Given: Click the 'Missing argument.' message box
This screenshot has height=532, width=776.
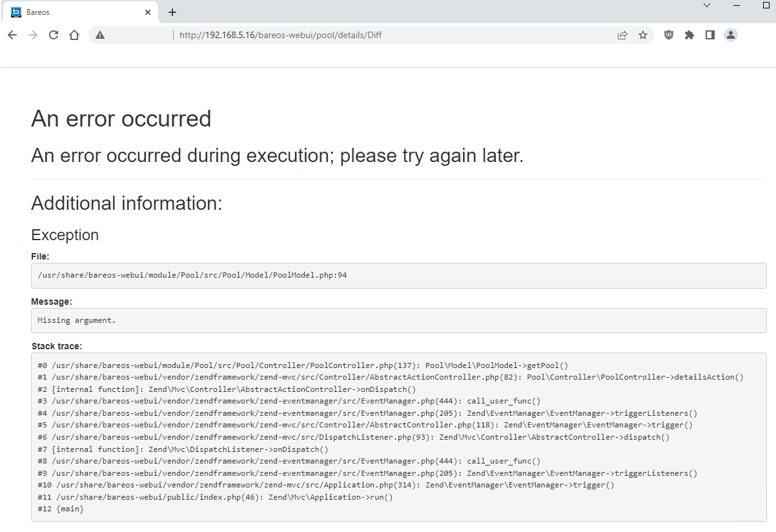Looking at the screenshot, I should coord(398,320).
